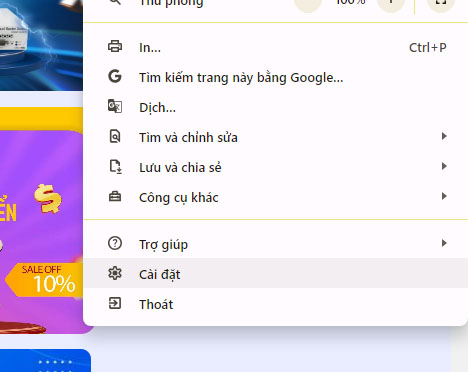468x372 pixels.
Task: Click the save page icon beside Lưu và chia sẻ
Action: 116,167
